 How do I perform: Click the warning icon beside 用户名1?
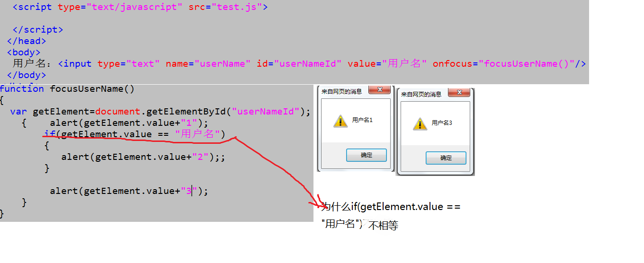click(340, 121)
